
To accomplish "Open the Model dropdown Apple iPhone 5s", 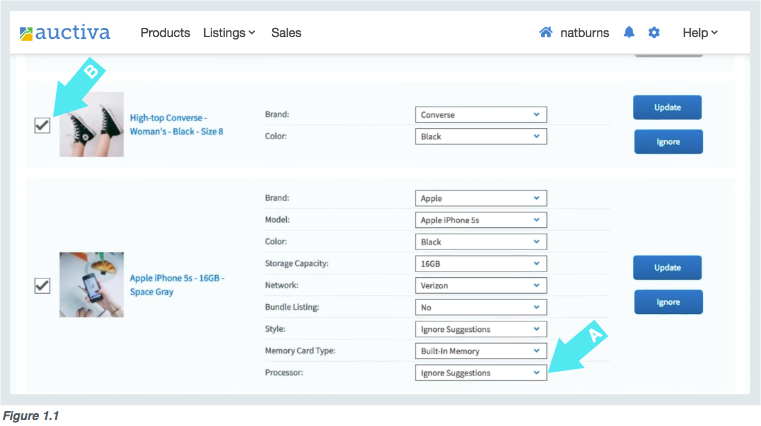I will click(480, 220).
